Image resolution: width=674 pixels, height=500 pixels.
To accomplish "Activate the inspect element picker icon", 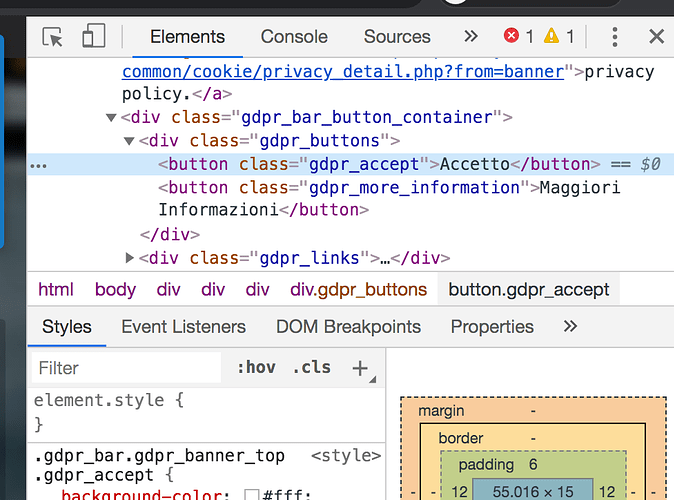I will tap(53, 37).
